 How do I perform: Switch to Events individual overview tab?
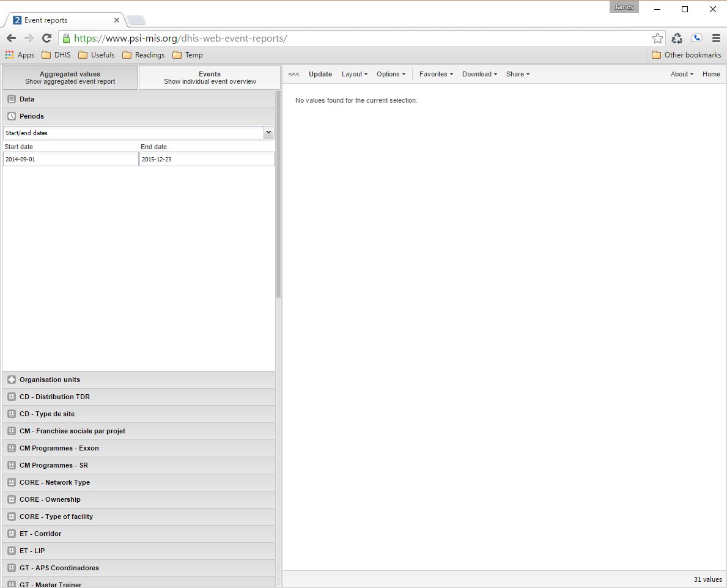pyautogui.click(x=210, y=78)
